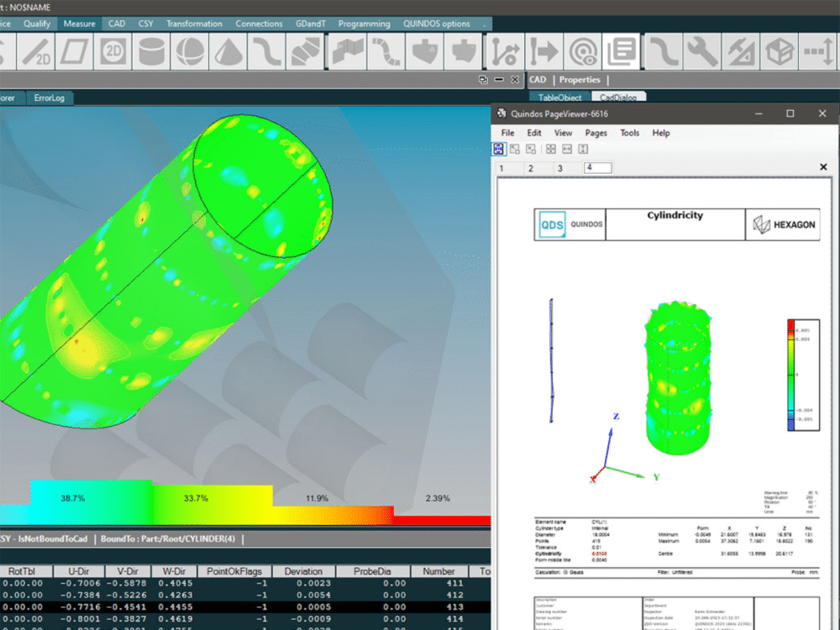Click the fit-width icon in PageViewer
840x630 pixels.
pos(567,149)
